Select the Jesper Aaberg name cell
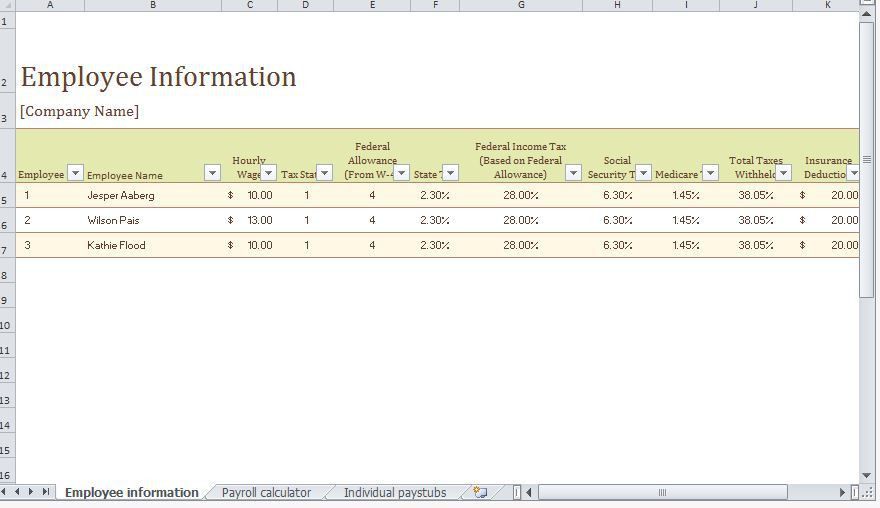This screenshot has width=880, height=508. pos(153,195)
